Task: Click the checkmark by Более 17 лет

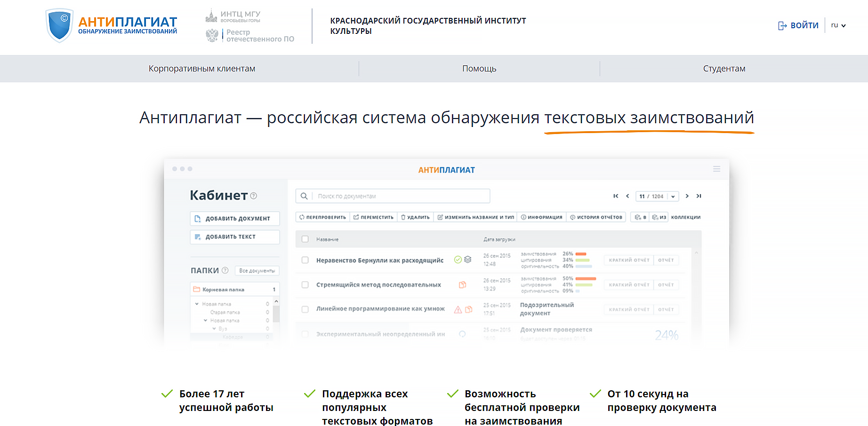Action: tap(167, 394)
